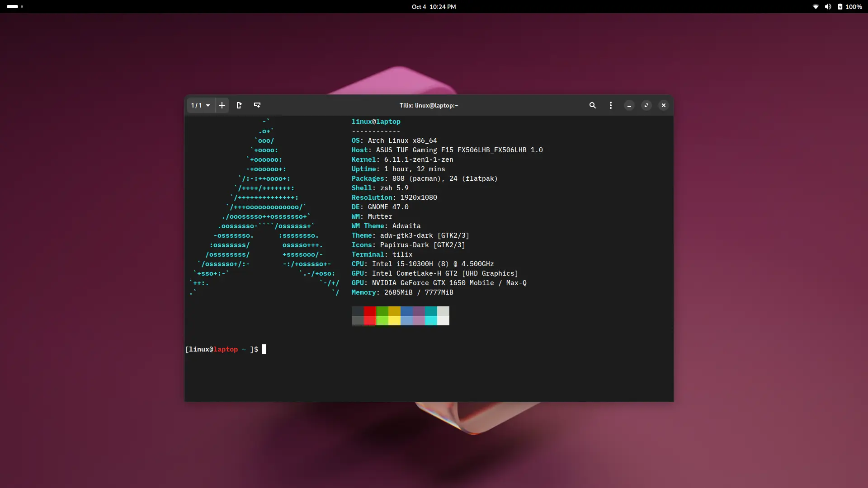Click the 100% battery percentage text

coord(854,7)
